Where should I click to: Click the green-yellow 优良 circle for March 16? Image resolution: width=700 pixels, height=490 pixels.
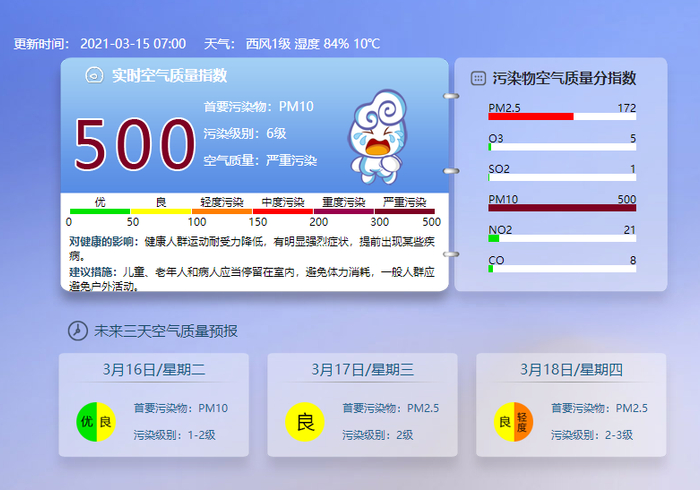[x=96, y=422]
